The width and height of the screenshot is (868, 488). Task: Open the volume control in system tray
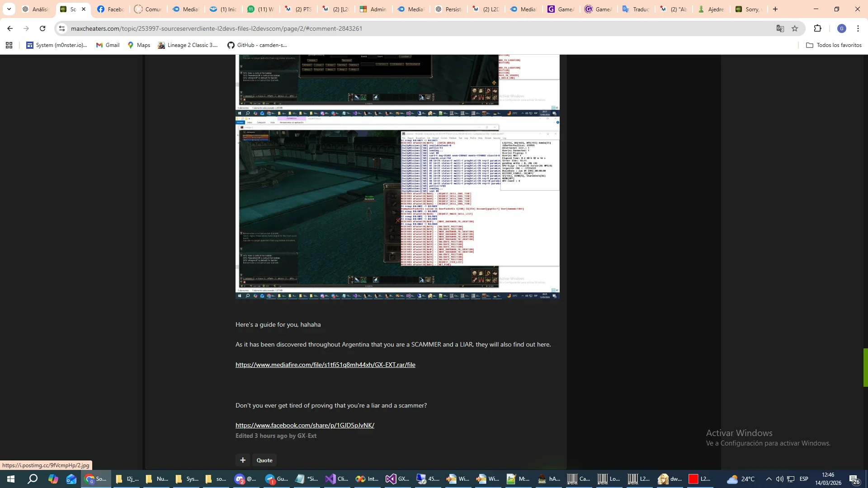[780, 479]
